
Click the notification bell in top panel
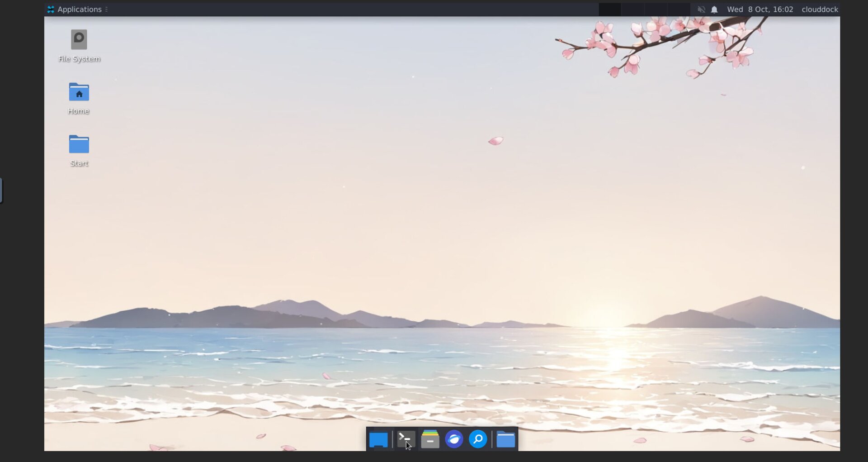click(714, 10)
